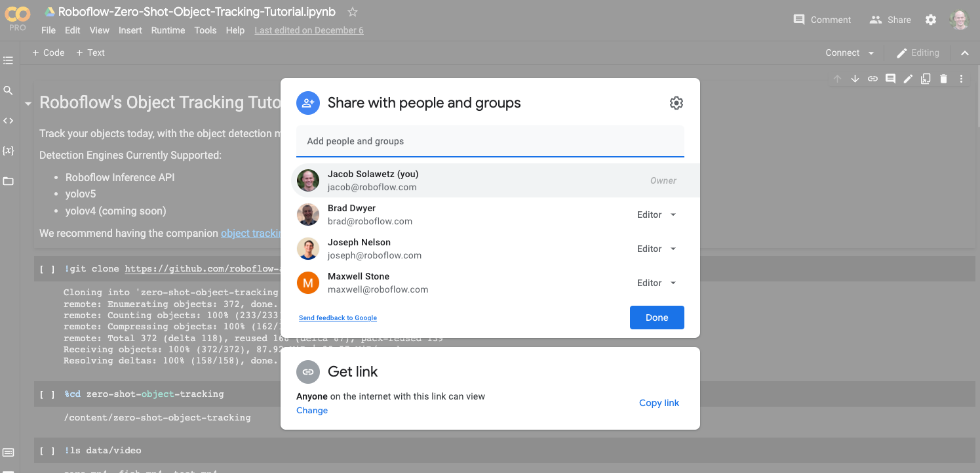Screen dimensions: 980x473
Task: Click Send feedback to Google
Action: (x=338, y=318)
